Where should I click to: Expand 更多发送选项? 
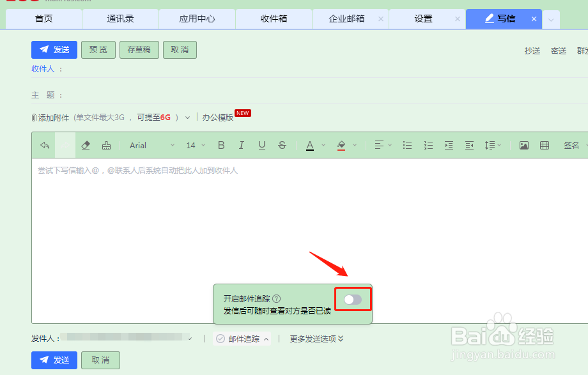pyautogui.click(x=316, y=339)
